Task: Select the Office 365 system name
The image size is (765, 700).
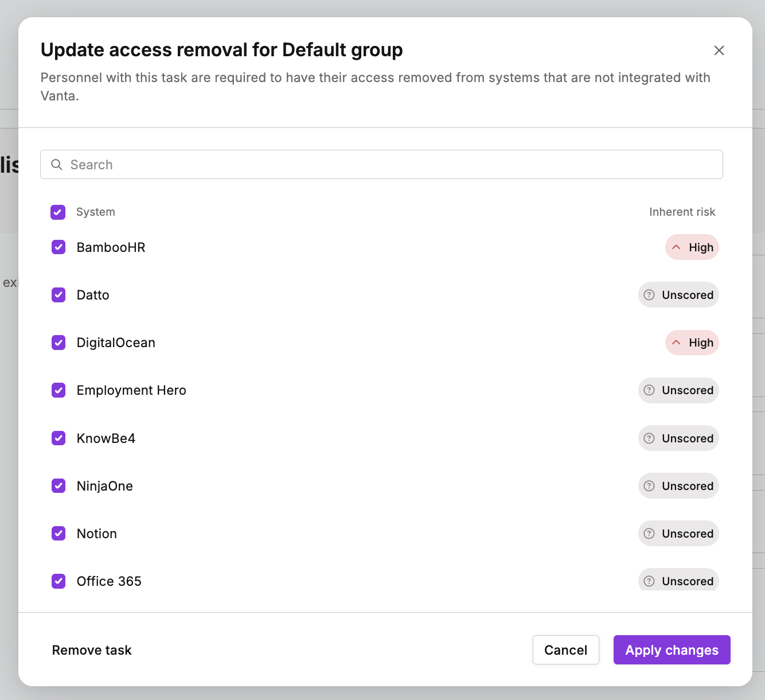Action: click(x=109, y=581)
